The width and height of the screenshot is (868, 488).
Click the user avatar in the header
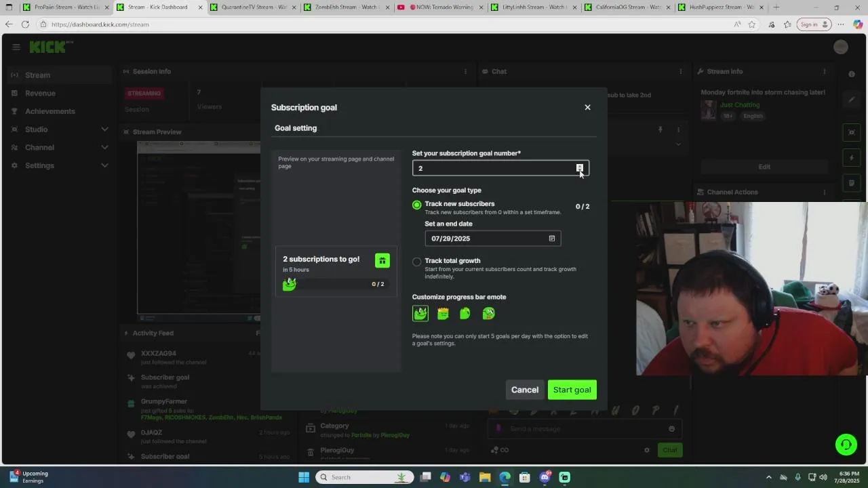click(841, 47)
